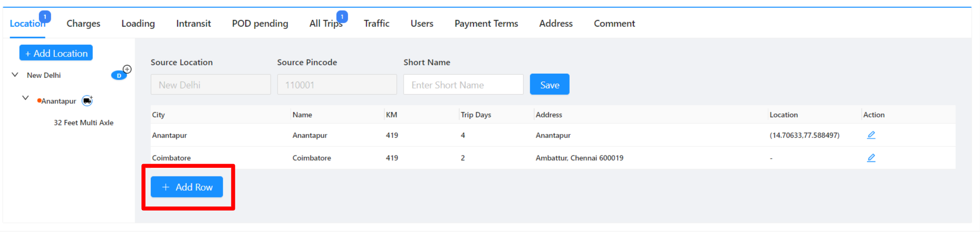Click the blue D badge beside New Delhi
Image resolution: width=980 pixels, height=238 pixels.
(119, 76)
